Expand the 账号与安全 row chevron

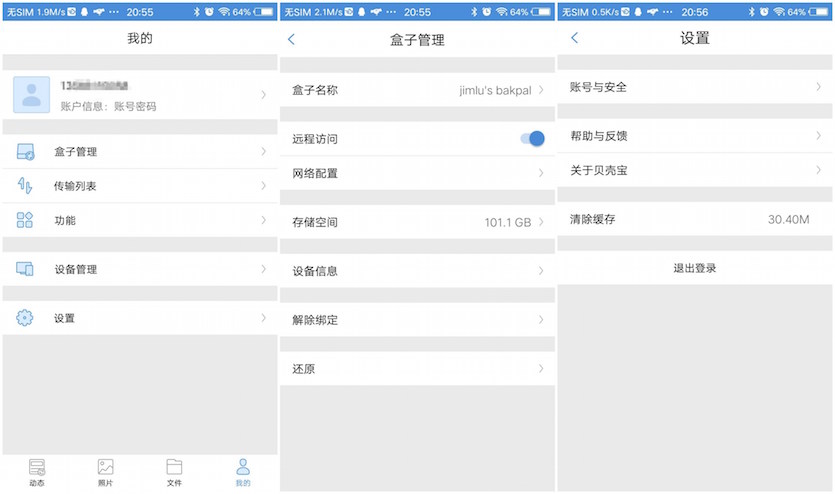coord(818,87)
